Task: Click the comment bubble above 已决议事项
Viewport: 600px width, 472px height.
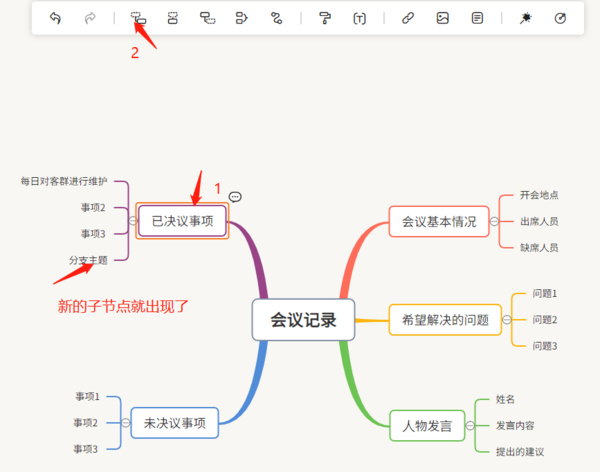Action: click(x=235, y=197)
